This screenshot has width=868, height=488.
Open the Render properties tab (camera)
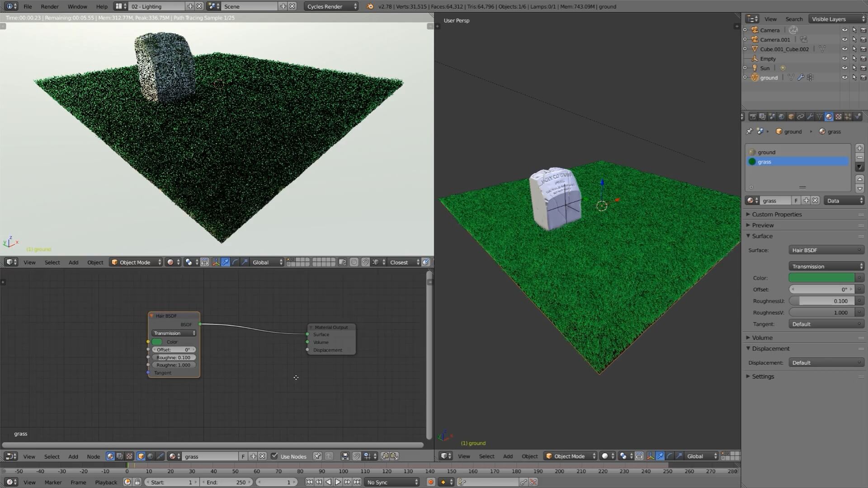click(753, 117)
